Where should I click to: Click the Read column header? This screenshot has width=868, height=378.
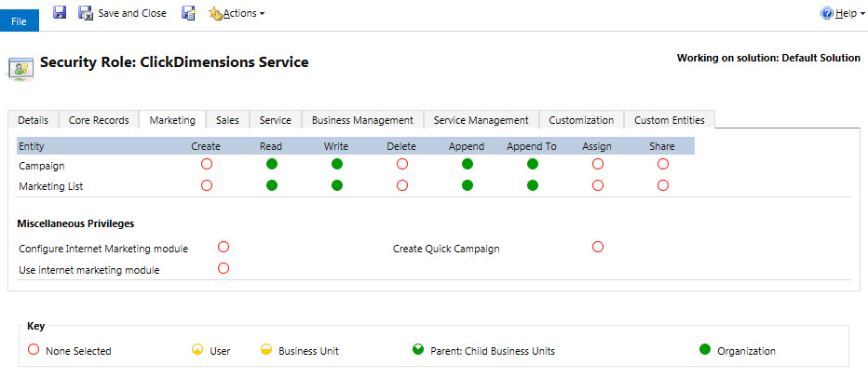[x=271, y=147]
